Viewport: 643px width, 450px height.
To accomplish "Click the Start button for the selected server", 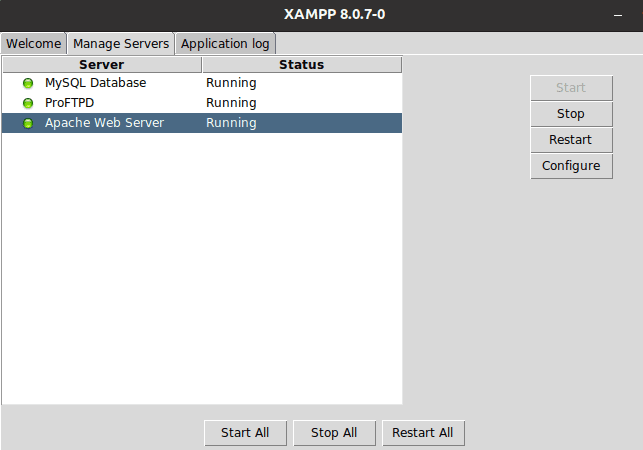I will point(571,88).
